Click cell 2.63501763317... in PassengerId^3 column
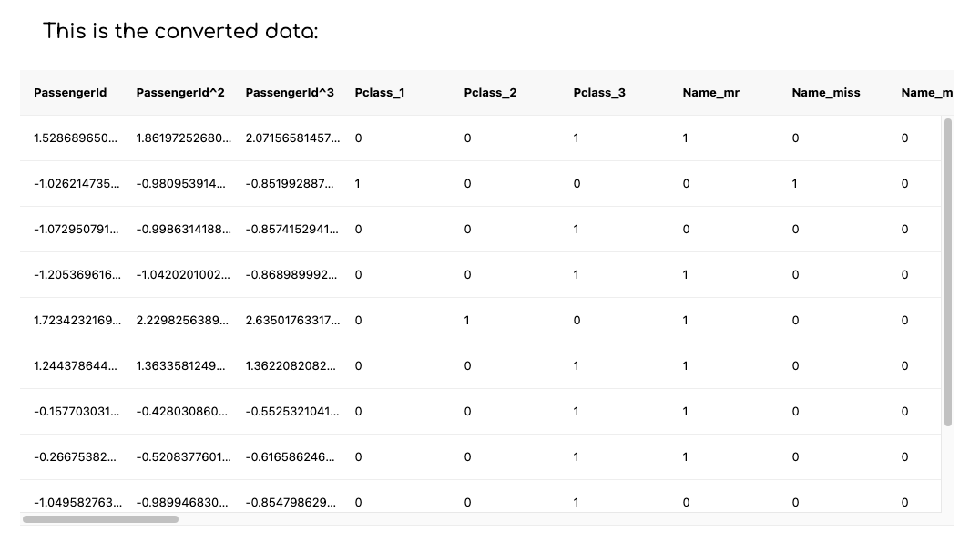 [x=292, y=321]
